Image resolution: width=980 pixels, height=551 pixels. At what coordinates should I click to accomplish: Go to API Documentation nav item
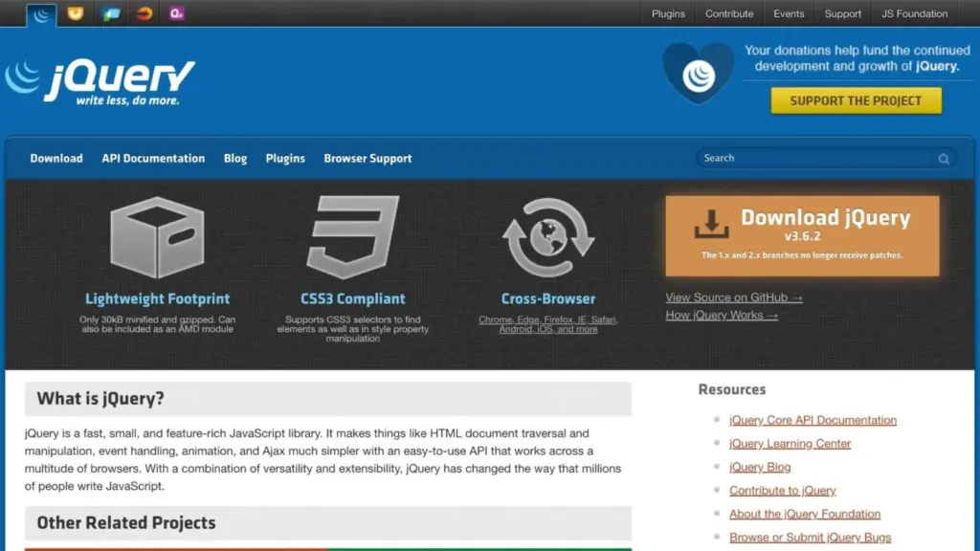click(x=153, y=159)
